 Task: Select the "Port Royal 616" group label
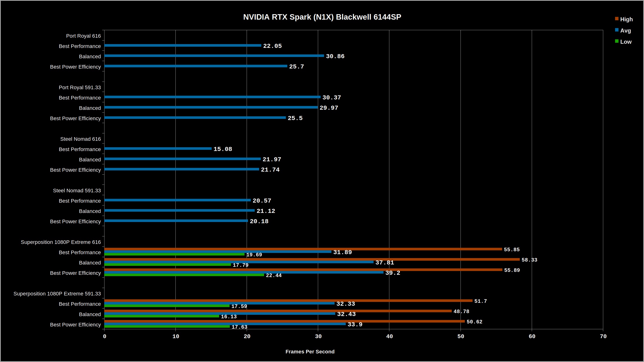(83, 36)
